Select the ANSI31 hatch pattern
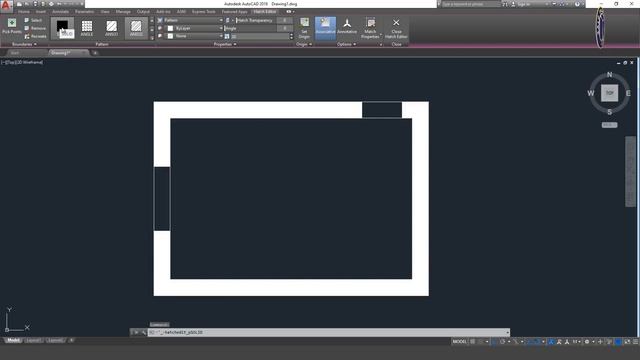 pos(111,28)
